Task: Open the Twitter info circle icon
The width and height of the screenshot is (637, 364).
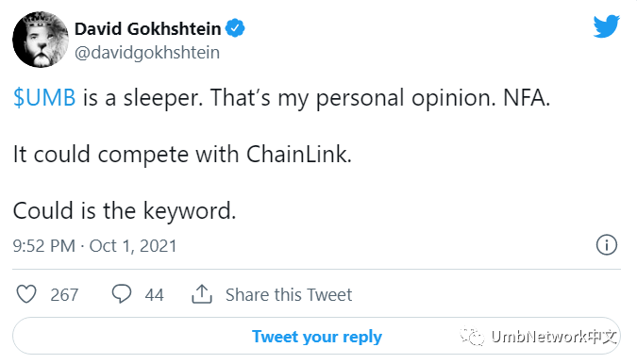Action: pos(607,245)
